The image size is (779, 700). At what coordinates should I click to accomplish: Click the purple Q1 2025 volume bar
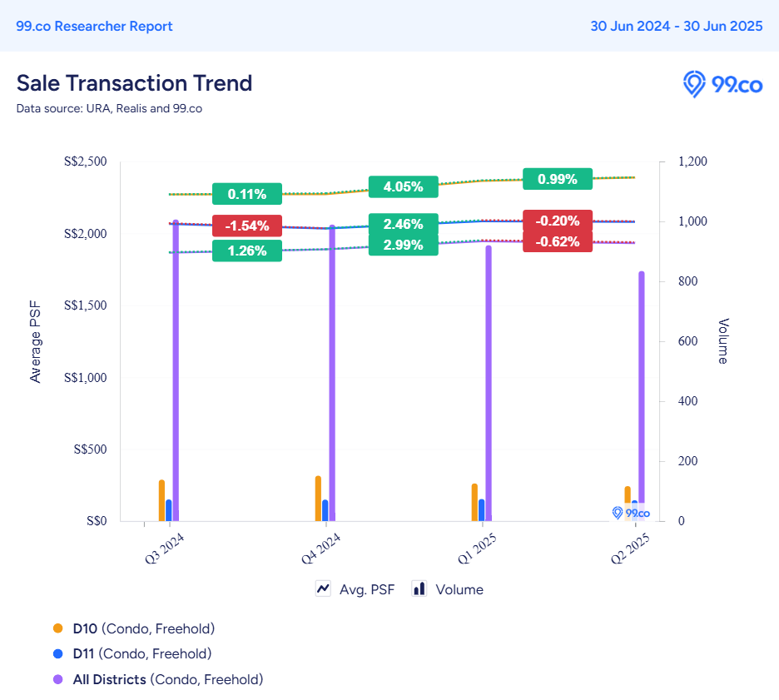(x=489, y=384)
